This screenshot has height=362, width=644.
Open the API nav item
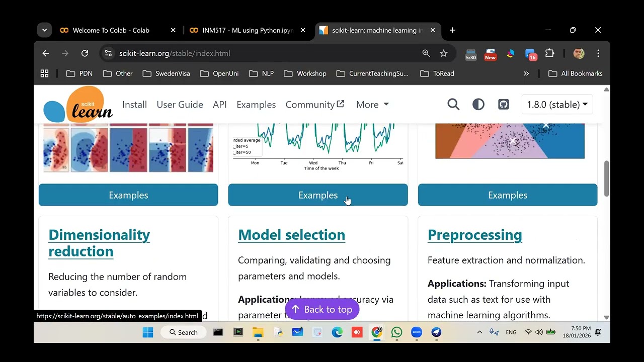click(220, 105)
